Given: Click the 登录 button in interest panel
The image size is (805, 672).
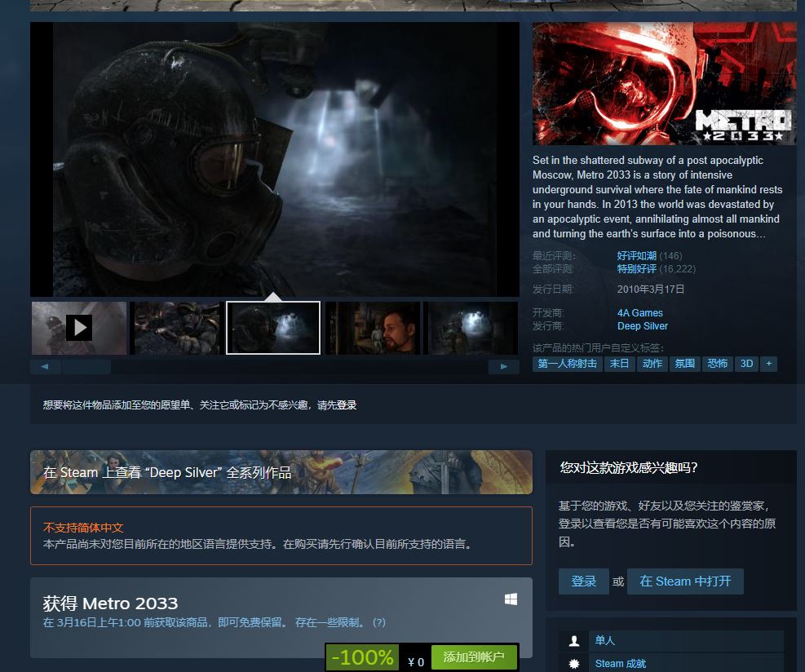Looking at the screenshot, I should (584, 581).
